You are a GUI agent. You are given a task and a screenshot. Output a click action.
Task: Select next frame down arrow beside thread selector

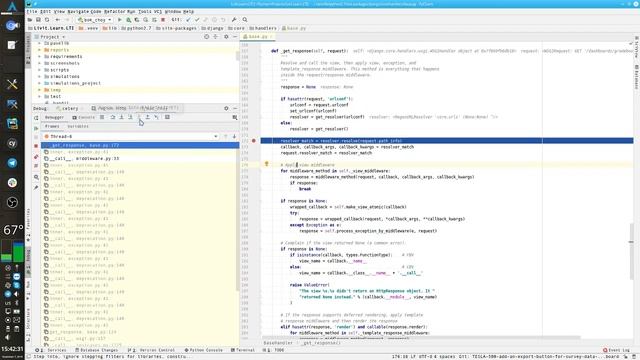click(234, 136)
